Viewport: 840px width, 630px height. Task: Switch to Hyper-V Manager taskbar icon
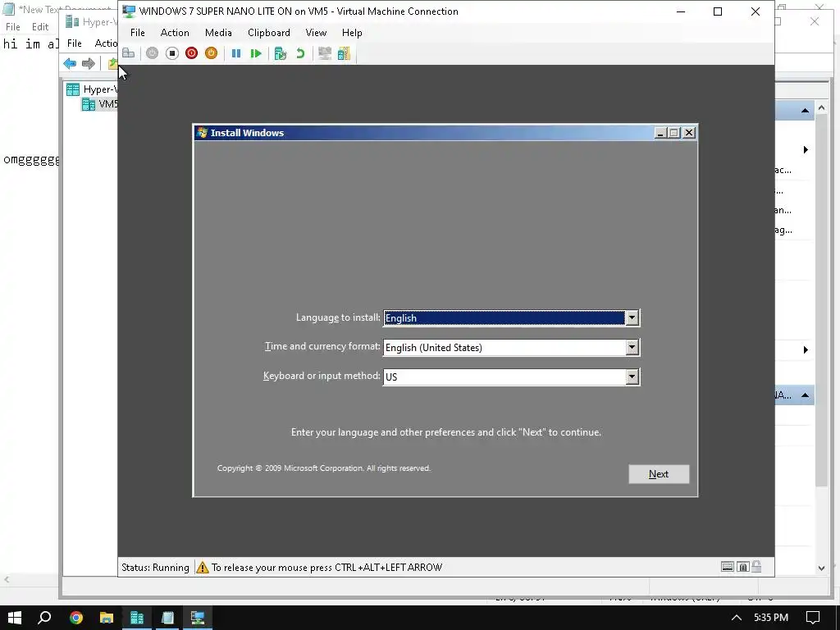tap(137, 618)
